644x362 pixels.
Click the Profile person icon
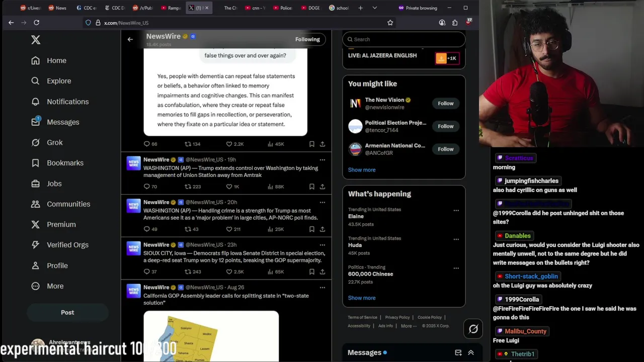click(35, 265)
